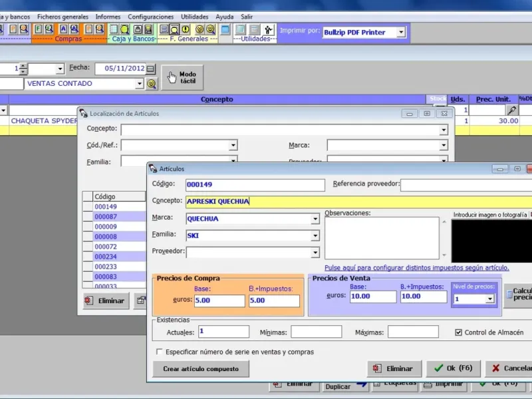The height and width of the screenshot is (399, 532).
Task: Open the Marca dropdown in Localización de Artículos
Action: tap(444, 146)
